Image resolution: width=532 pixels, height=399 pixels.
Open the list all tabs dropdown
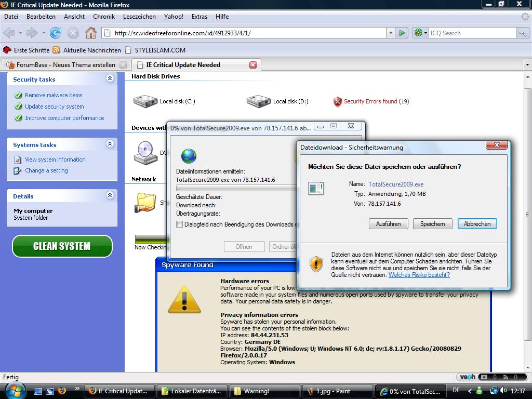pyautogui.click(x=527, y=64)
